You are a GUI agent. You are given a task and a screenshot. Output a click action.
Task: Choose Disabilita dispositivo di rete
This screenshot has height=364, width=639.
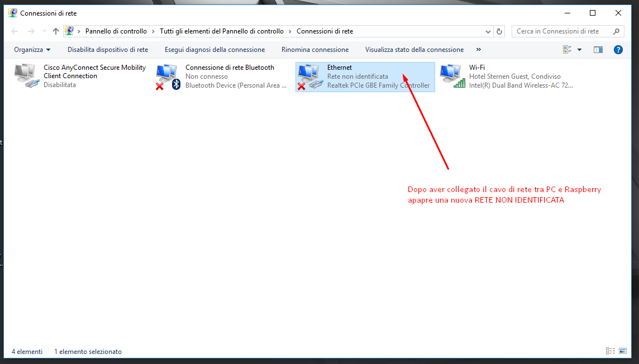(108, 50)
